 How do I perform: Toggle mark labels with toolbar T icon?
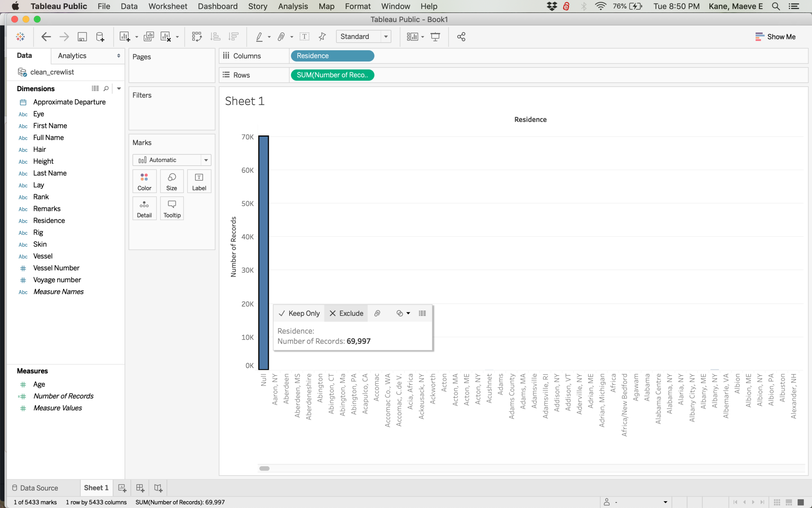(x=304, y=37)
